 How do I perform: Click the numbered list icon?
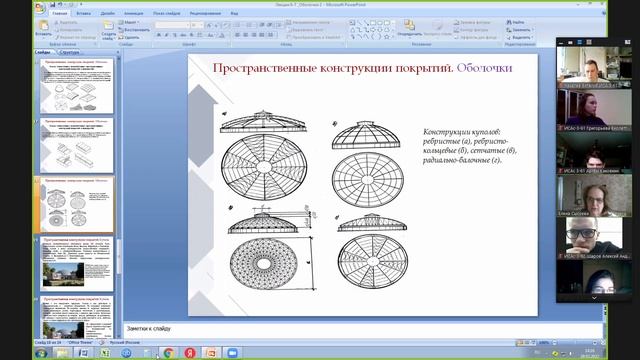(x=249, y=25)
